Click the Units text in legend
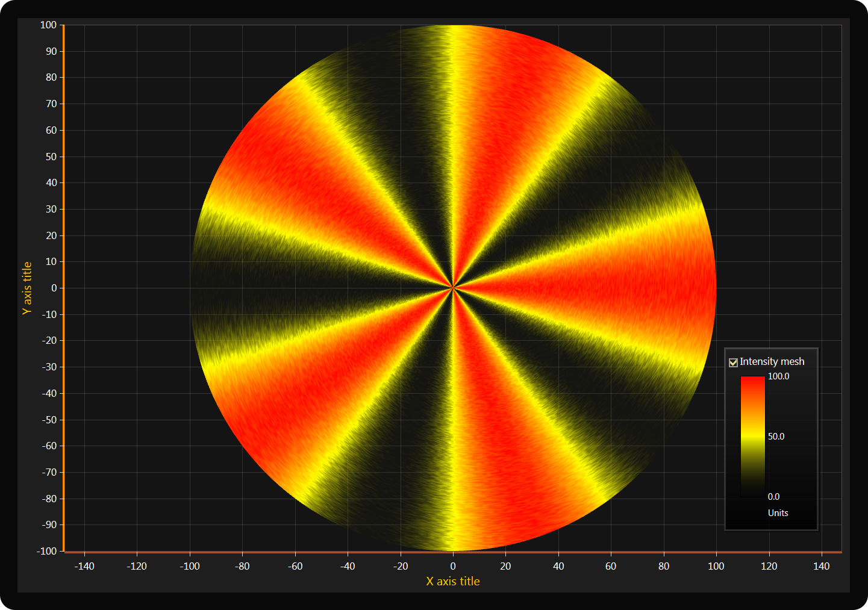Screen dimensions: 868x610 pos(778,513)
